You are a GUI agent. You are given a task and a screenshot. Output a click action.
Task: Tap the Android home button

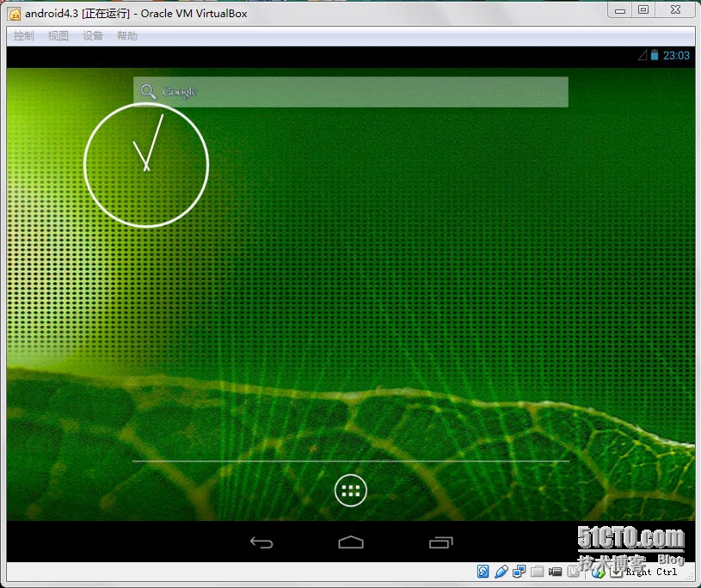tap(351, 542)
